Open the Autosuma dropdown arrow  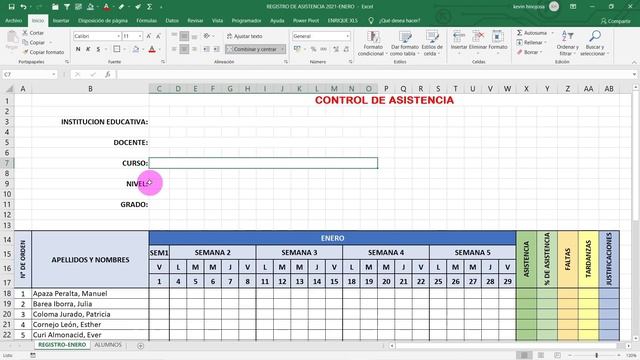[552, 33]
